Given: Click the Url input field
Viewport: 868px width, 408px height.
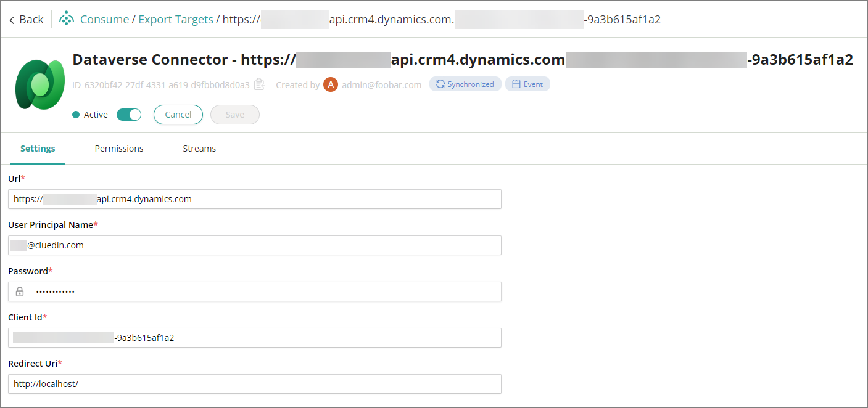Looking at the screenshot, I should (x=254, y=199).
